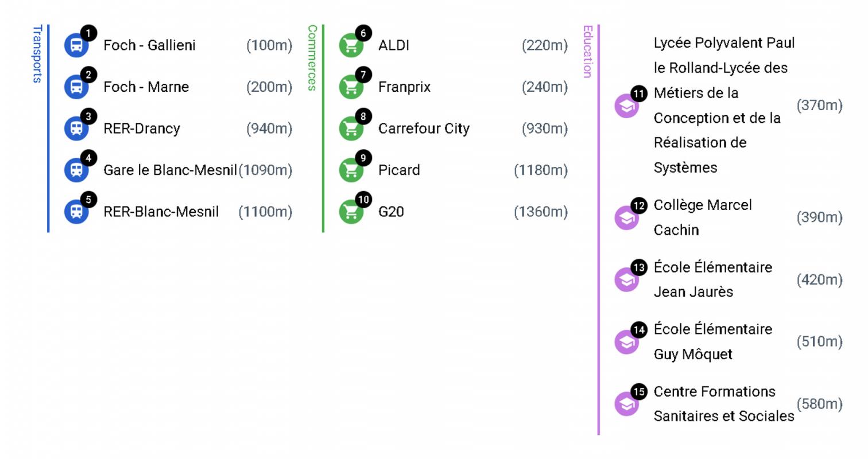Viewport: 868px width, 459px height.
Task: Click the (100m) distance for Foch - Gallieni
Action: (x=269, y=45)
